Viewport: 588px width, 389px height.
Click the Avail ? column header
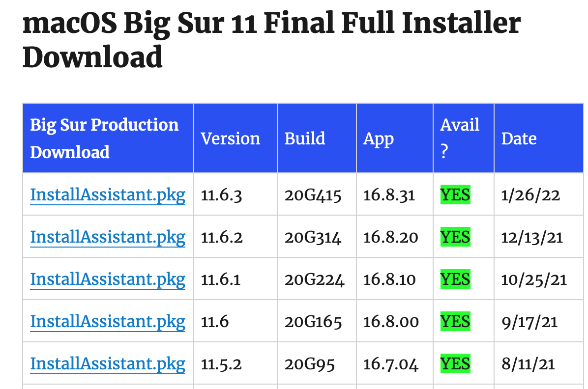[460, 138]
